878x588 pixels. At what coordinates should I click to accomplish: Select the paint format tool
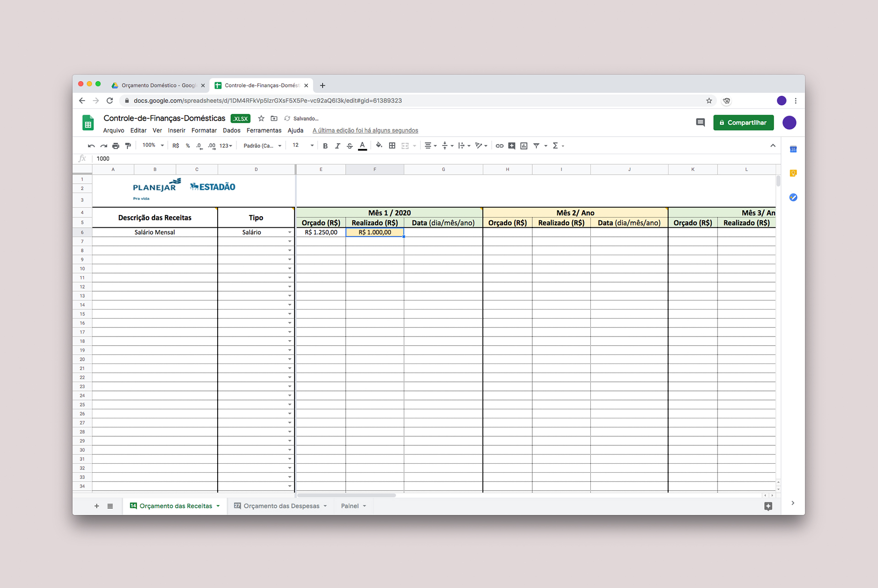(128, 146)
